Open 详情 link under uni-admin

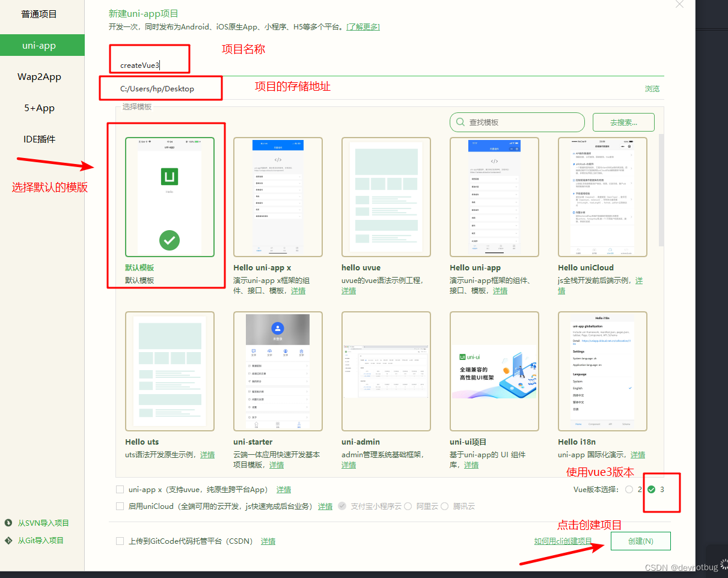point(349,465)
